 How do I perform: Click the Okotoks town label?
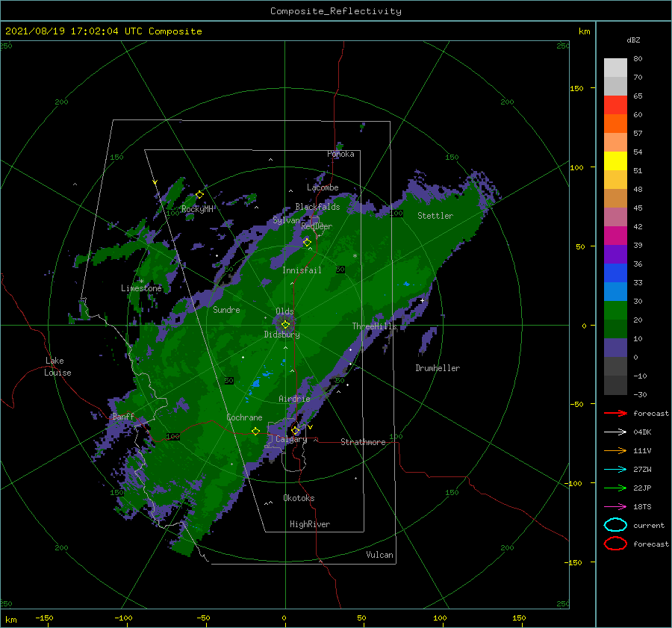299,498
